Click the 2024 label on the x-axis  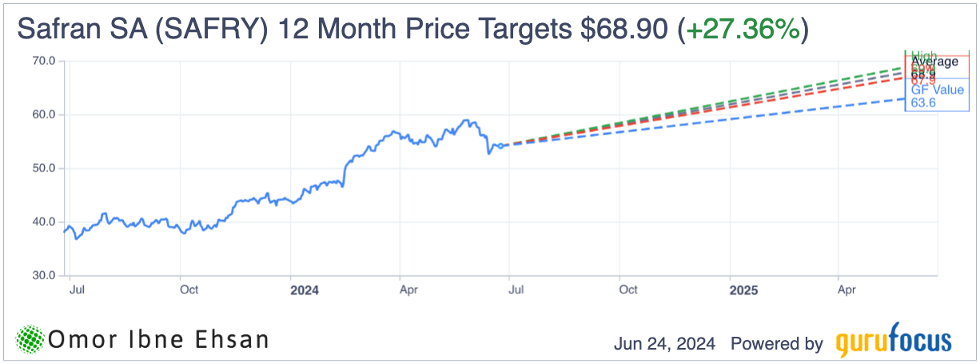[304, 290]
